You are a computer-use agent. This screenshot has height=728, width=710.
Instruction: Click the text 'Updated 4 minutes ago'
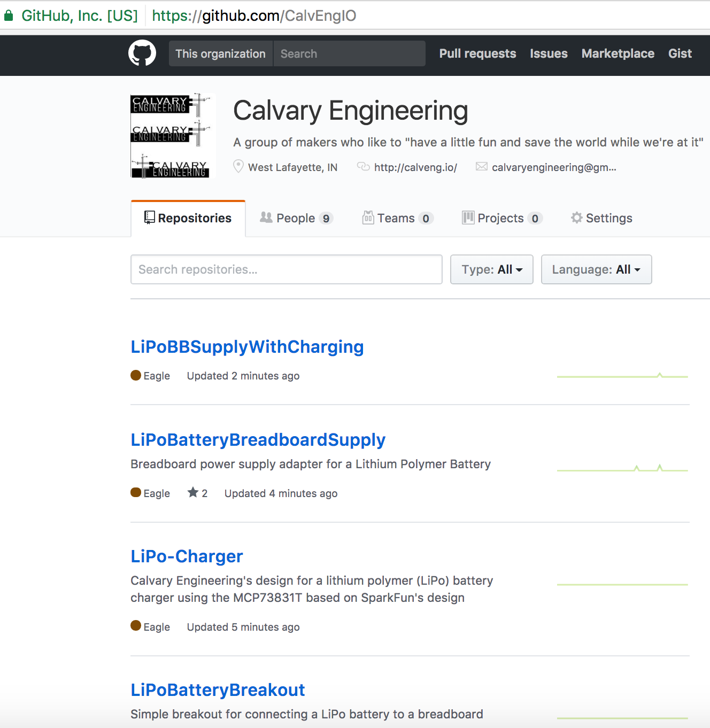(x=281, y=493)
